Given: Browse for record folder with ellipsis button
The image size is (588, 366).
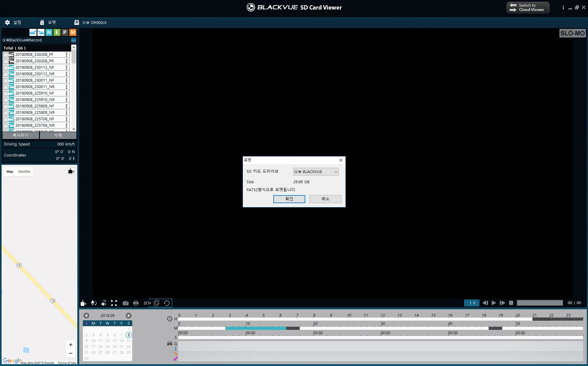Looking at the screenshot, I should click(73, 40).
